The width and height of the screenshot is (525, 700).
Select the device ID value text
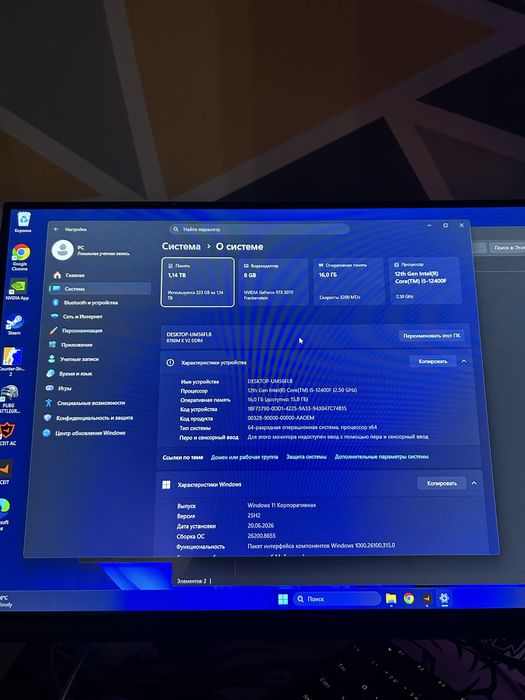pos(297,408)
